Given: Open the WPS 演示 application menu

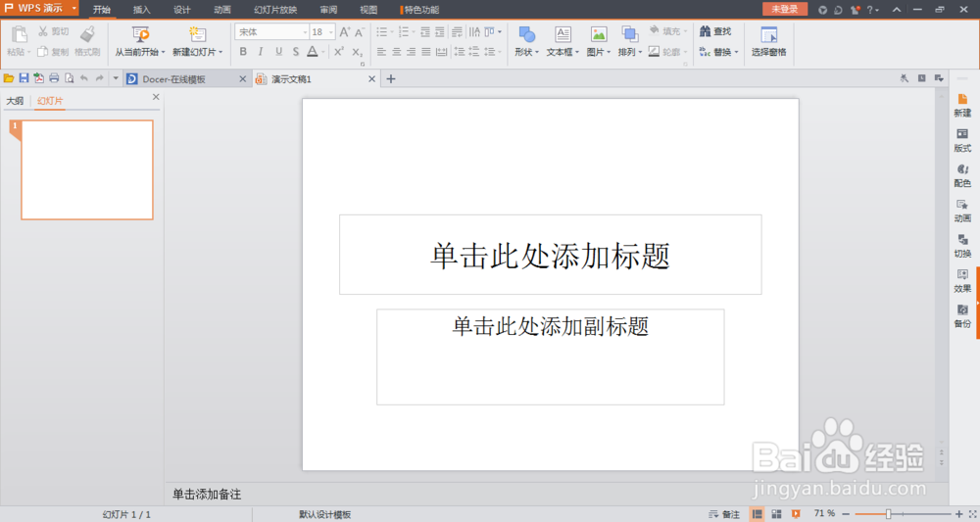Looking at the screenshot, I should pyautogui.click(x=39, y=8).
